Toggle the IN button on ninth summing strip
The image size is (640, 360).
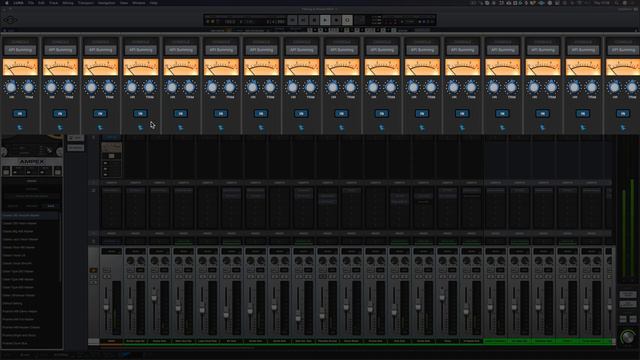pyautogui.click(x=341, y=113)
